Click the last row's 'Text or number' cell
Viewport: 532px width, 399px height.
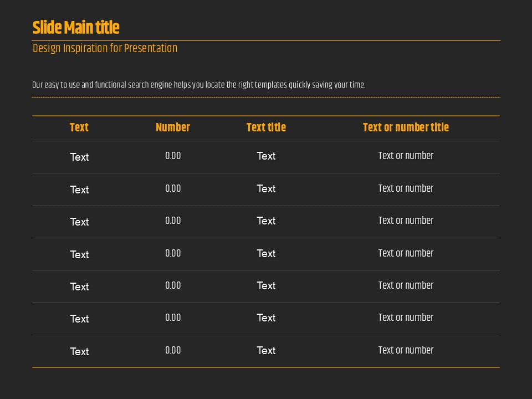406,350
